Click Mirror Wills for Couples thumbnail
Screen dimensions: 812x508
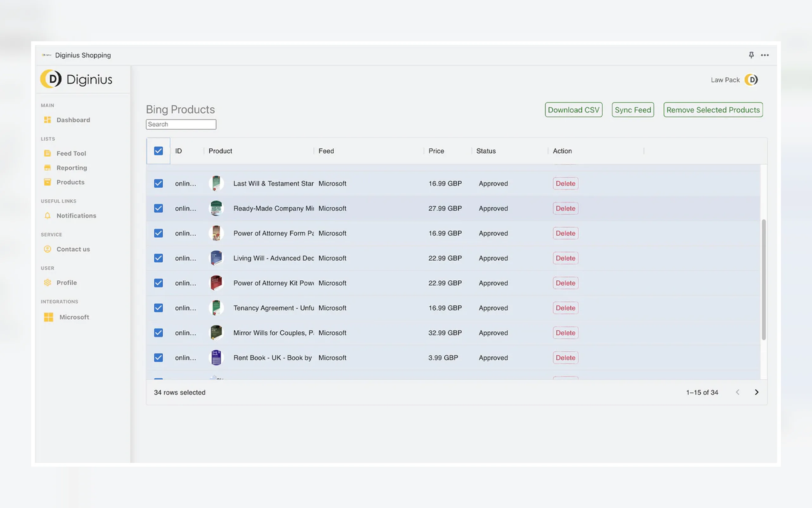[216, 333]
